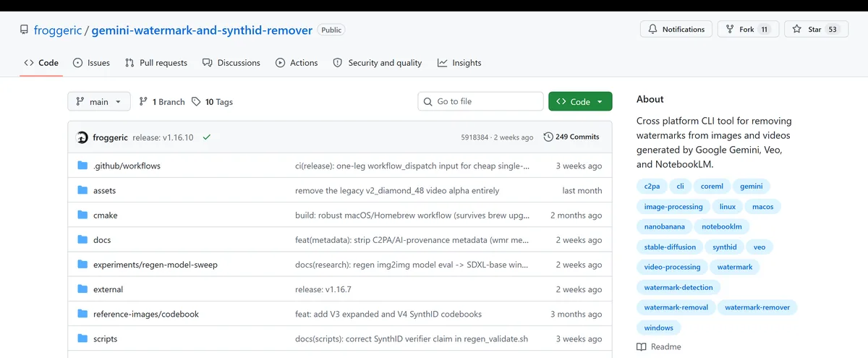Click the watermark-detection topic tag
The width and height of the screenshot is (868, 358).
[x=678, y=287]
